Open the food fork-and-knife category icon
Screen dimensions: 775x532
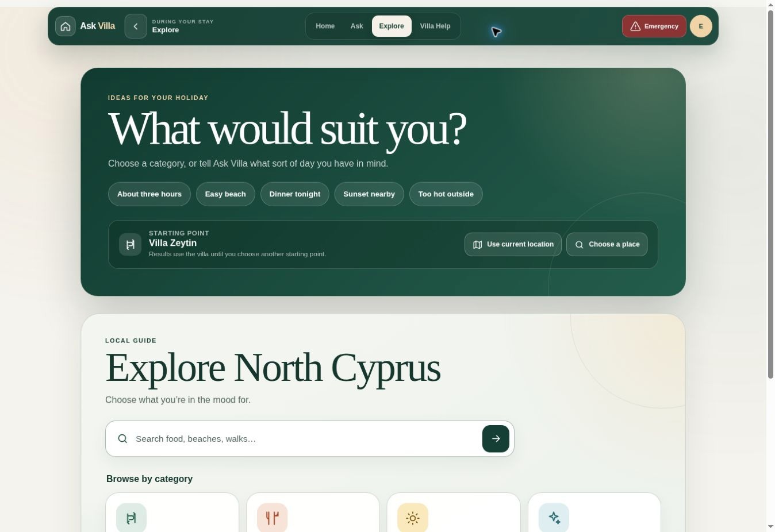click(x=273, y=518)
